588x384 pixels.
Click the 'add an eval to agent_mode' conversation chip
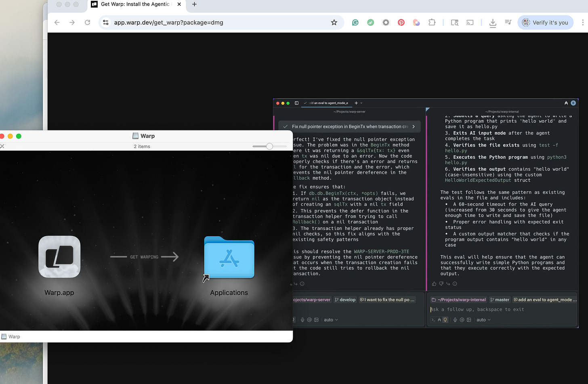point(545,300)
